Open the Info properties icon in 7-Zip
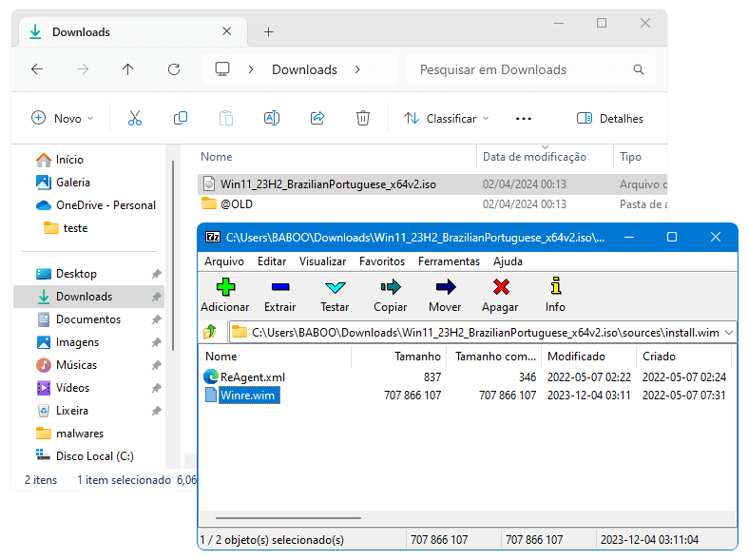Viewport: 748px width, 560px height. (x=555, y=286)
